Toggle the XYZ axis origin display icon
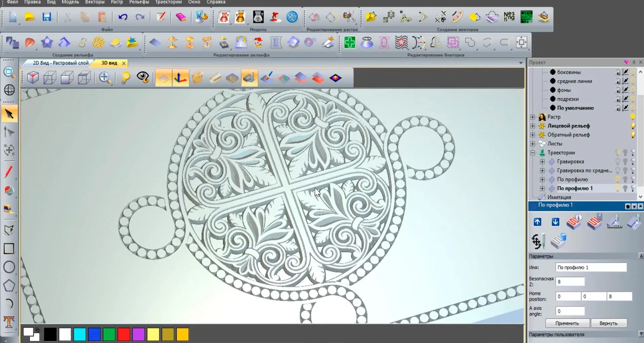Image resolution: width=644 pixels, height=343 pixels. [180, 78]
